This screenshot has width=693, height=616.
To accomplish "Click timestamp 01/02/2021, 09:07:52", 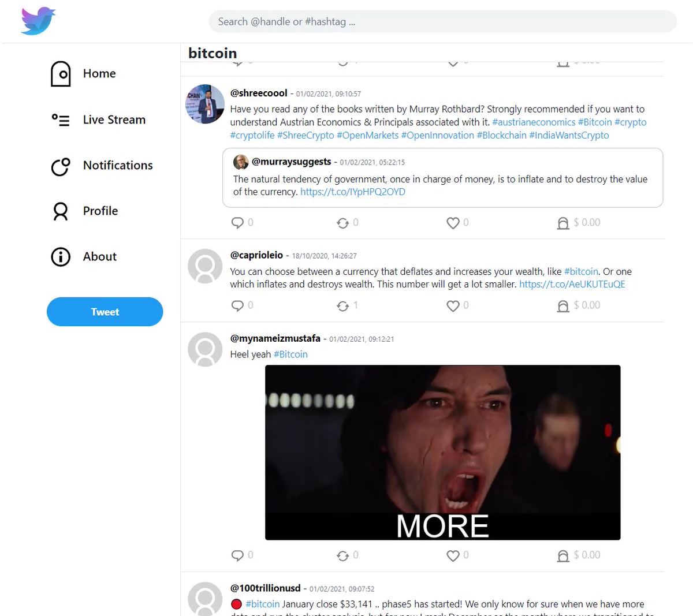I will [342, 589].
